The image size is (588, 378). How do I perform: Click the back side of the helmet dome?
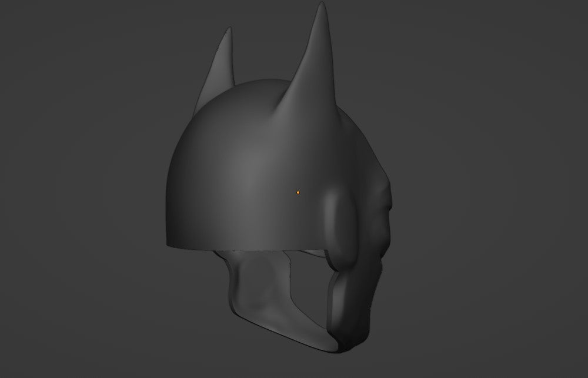(x=188, y=176)
